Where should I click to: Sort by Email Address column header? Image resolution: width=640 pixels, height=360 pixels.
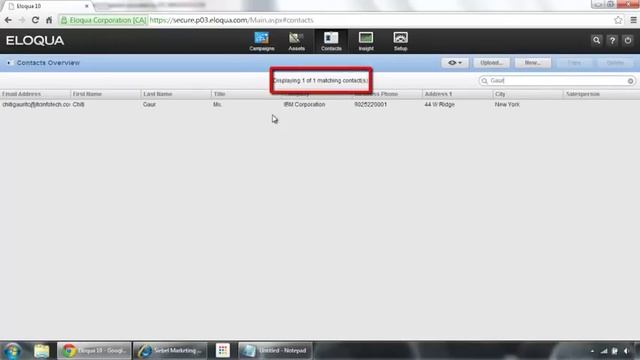35,94
